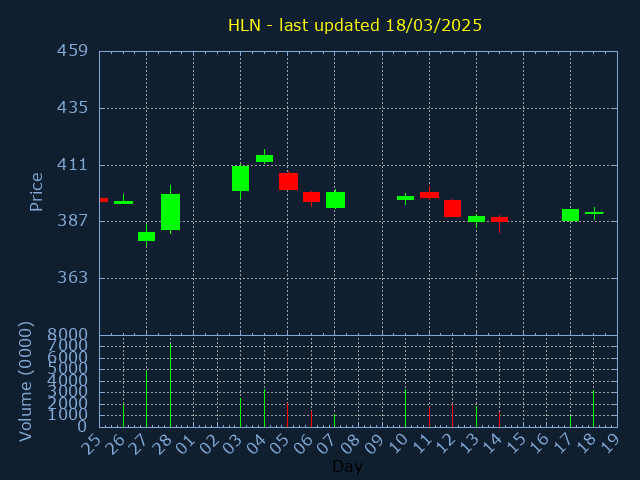Select the red candlestick for day 12
Screen dimensions: 640x480
click(452, 208)
